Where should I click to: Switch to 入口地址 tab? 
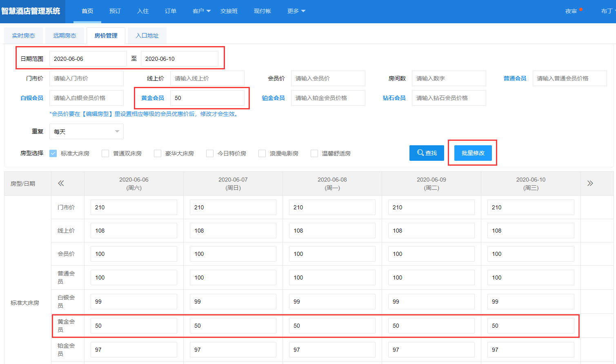click(147, 36)
